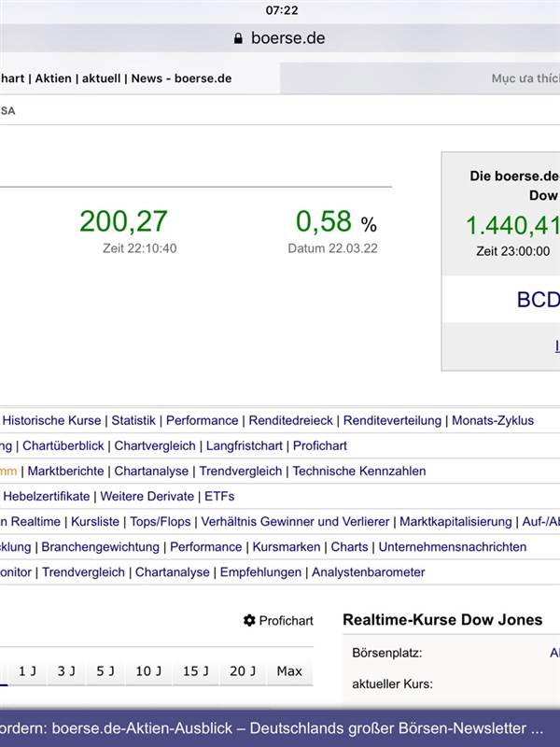The height and width of the screenshot is (747, 560).
Task: Open the Technische Kennzahlen link
Action: (x=359, y=472)
